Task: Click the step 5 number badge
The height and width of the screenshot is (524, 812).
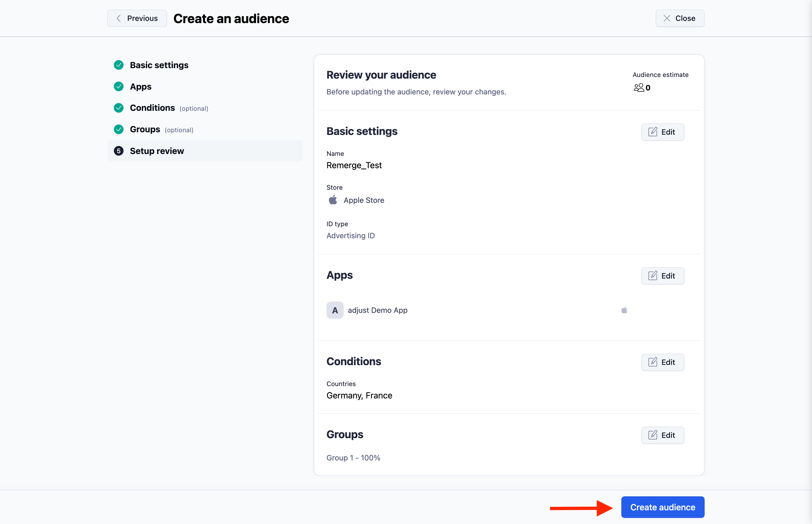Action: coord(118,151)
